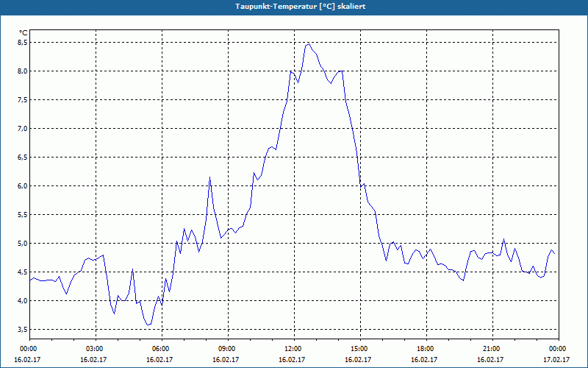
Task: Click the '21:00' time axis label
Action: 492,349
